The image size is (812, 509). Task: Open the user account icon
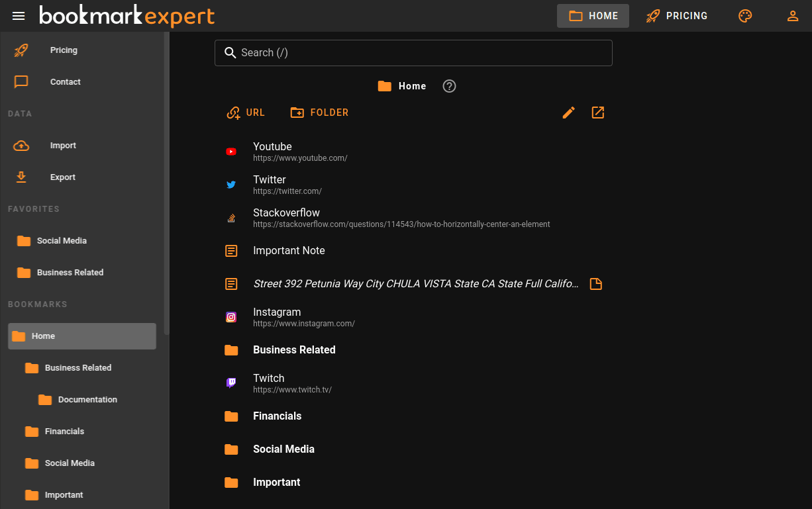click(x=793, y=16)
